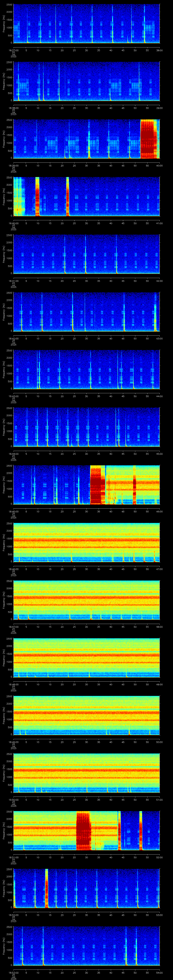Screen dimensions: 173x980
Task: Open the spectrogram panel starting at 18:37:00
Action: point(86,24)
